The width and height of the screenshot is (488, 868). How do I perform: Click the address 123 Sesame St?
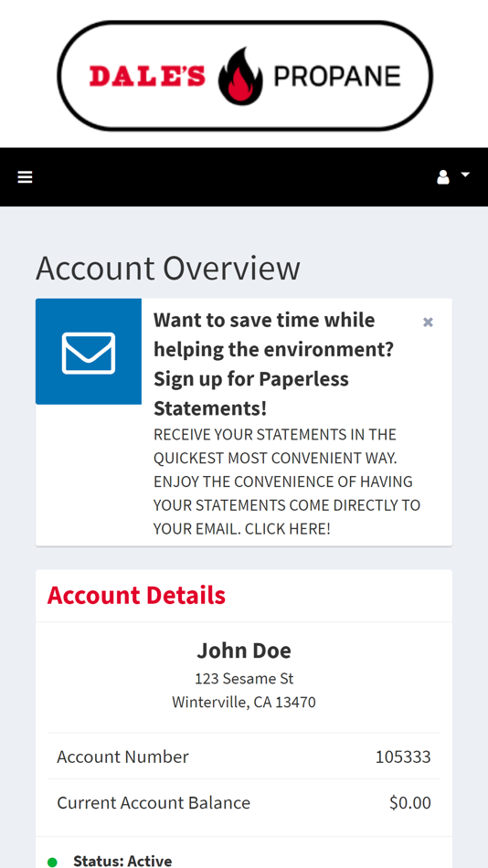(x=244, y=679)
